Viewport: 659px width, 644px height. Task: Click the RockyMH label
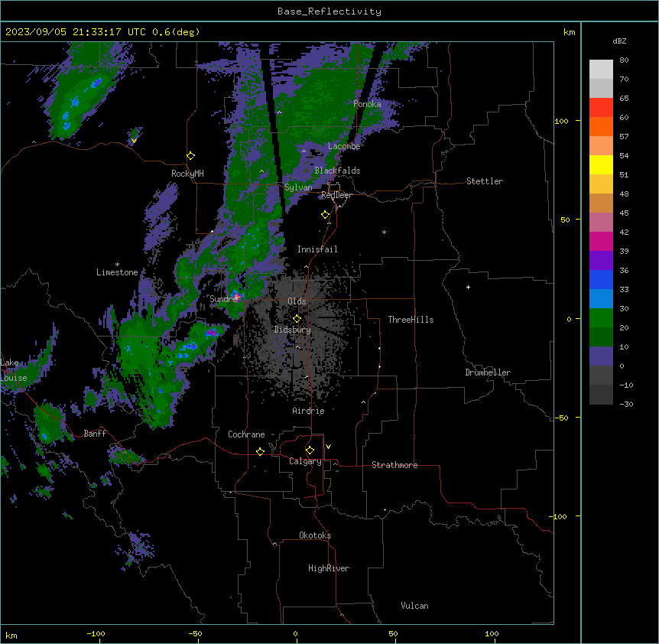(x=187, y=174)
